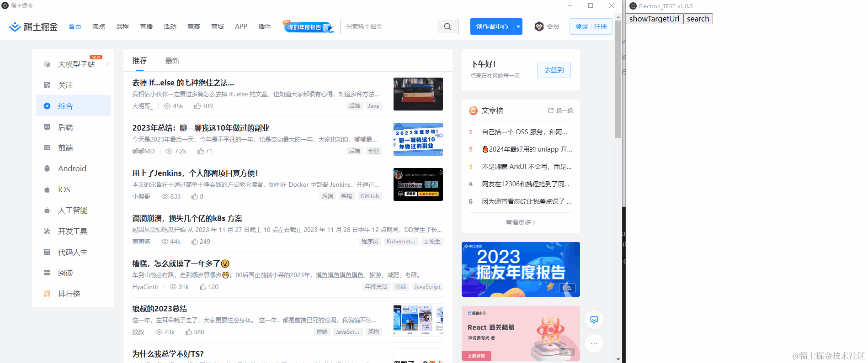Switch to the 推荐 tab
Viewport: 868px width, 363px height.
[x=139, y=61]
